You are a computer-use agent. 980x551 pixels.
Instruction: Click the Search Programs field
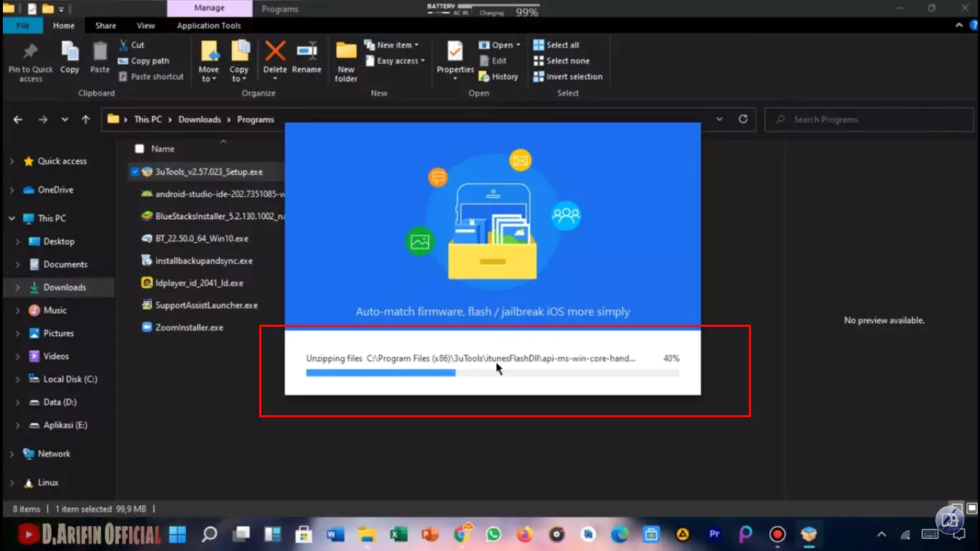coord(867,119)
